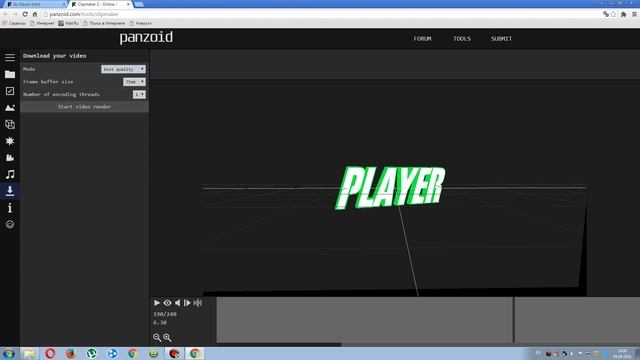Zoom out the timeline
Viewport: 640px width, 360px height.
pos(157,338)
